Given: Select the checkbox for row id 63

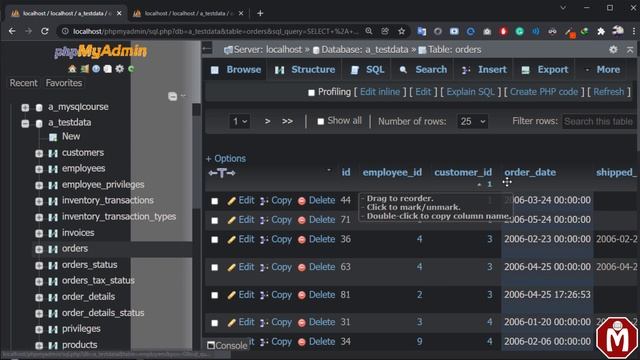Looking at the screenshot, I should click(x=215, y=267).
